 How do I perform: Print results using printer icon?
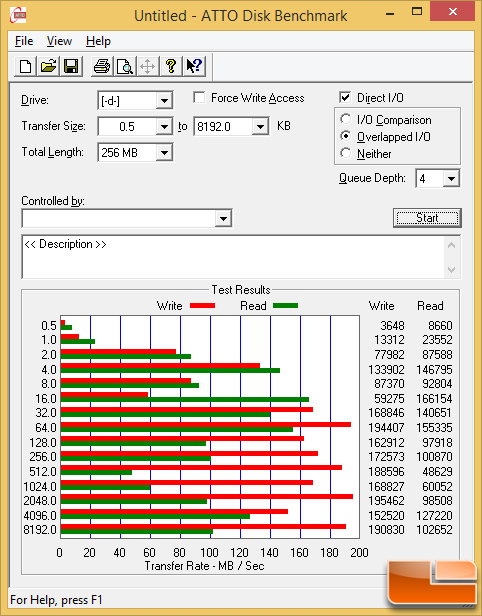[102, 66]
